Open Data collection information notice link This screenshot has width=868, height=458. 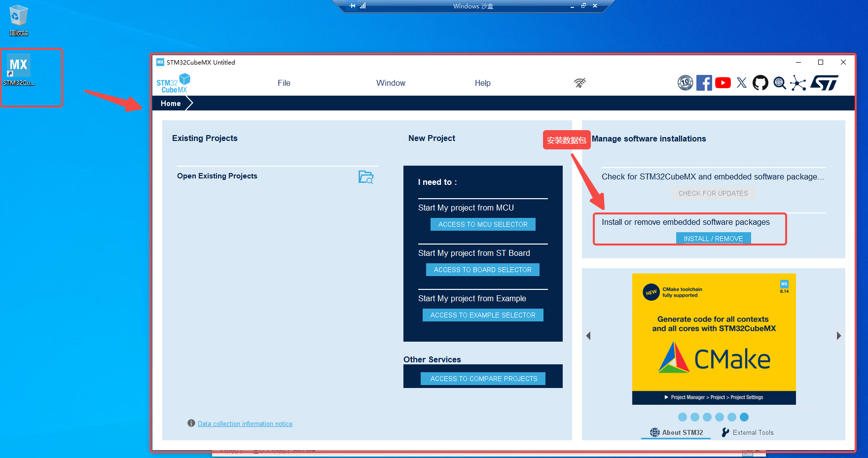[x=245, y=423]
